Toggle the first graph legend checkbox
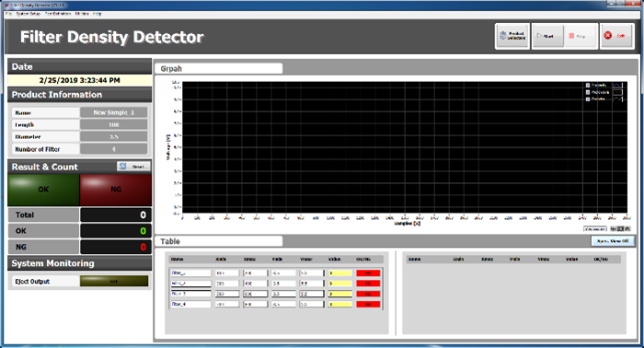This screenshot has height=348, width=644. point(588,86)
